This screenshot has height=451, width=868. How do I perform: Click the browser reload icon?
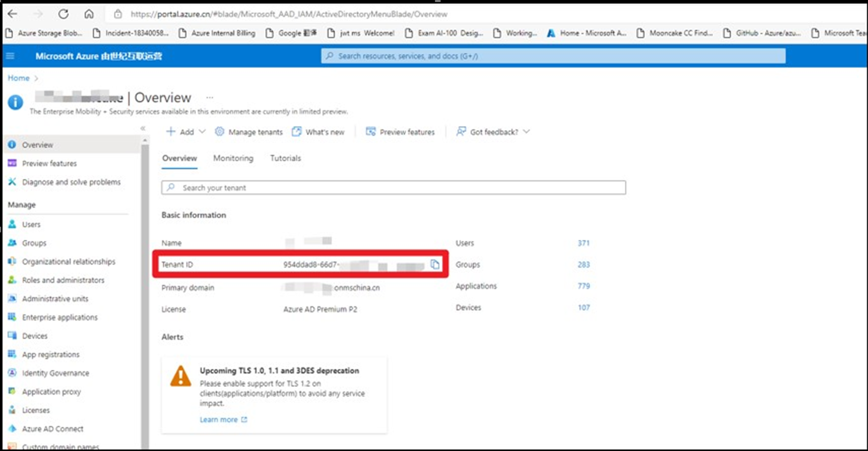pyautogui.click(x=63, y=14)
